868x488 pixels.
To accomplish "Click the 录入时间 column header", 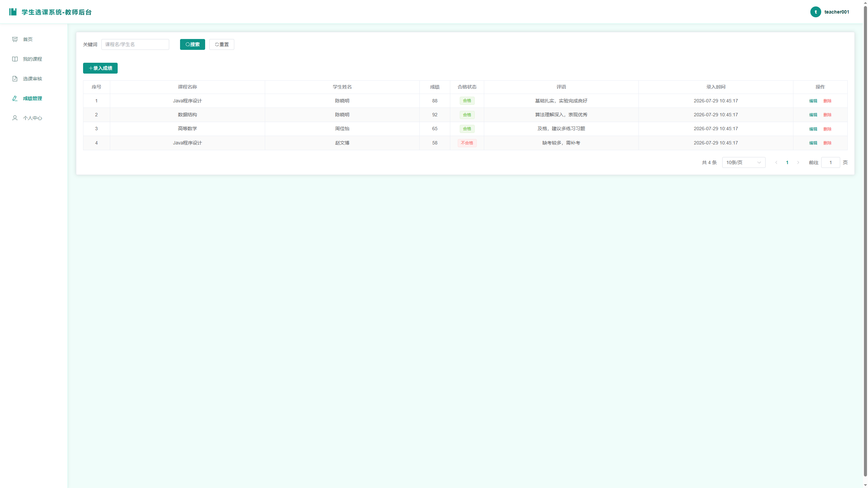I will [716, 87].
